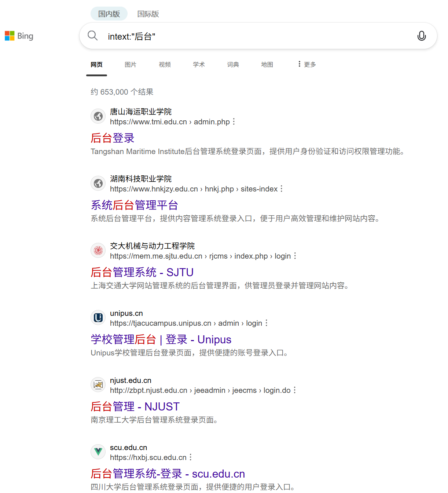Switch to the 地图 tab

tap(267, 64)
